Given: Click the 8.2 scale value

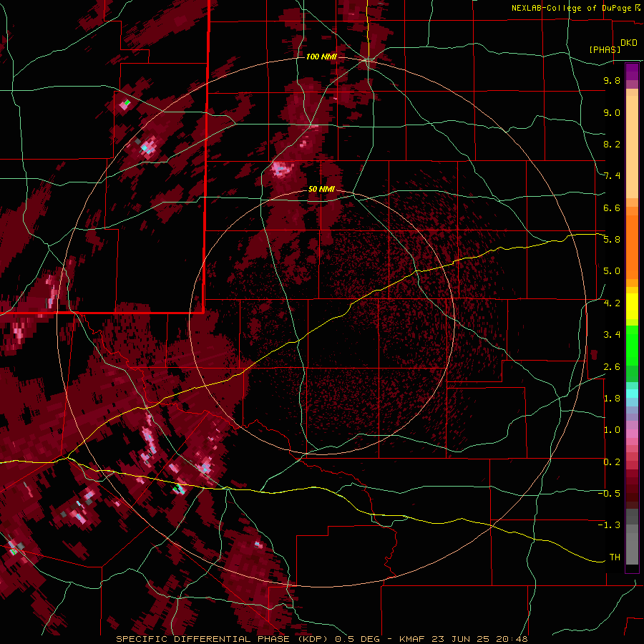Looking at the screenshot, I should [612, 144].
